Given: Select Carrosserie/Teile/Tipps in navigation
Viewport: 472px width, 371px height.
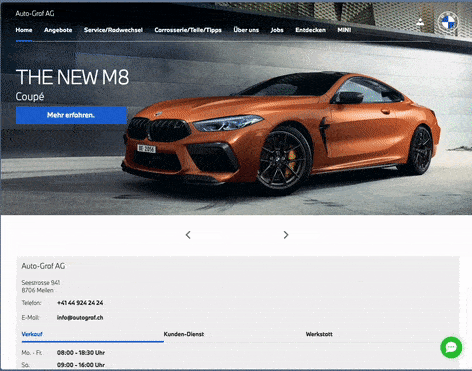Looking at the screenshot, I should coord(188,30).
